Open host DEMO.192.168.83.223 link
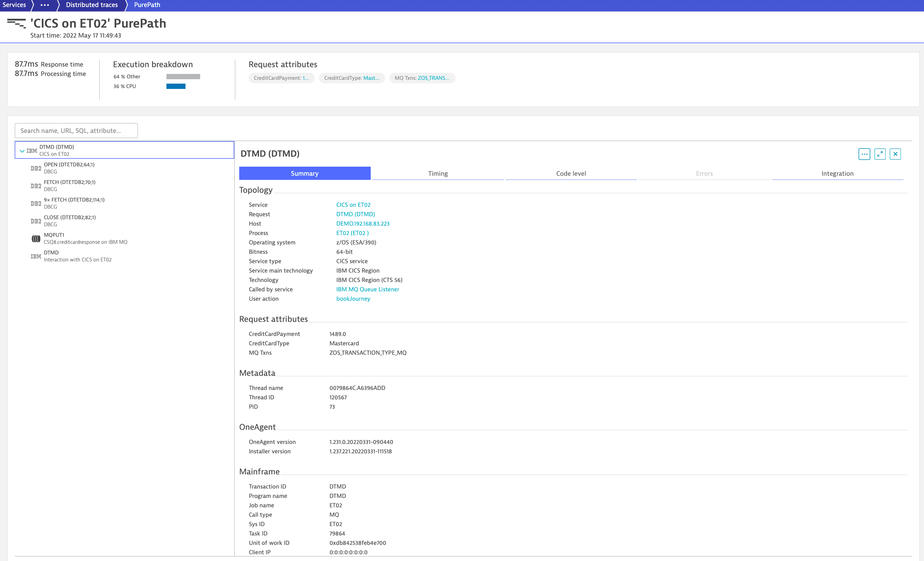 (x=362, y=223)
